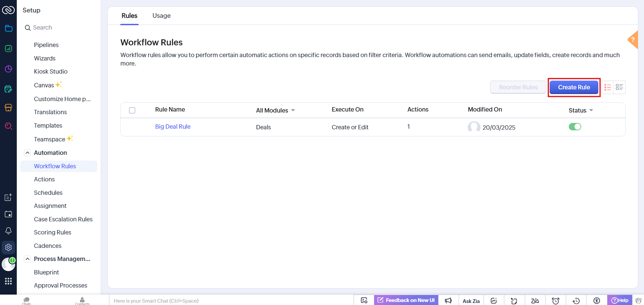Click the purple Help button
644x305 pixels.
tap(619, 300)
